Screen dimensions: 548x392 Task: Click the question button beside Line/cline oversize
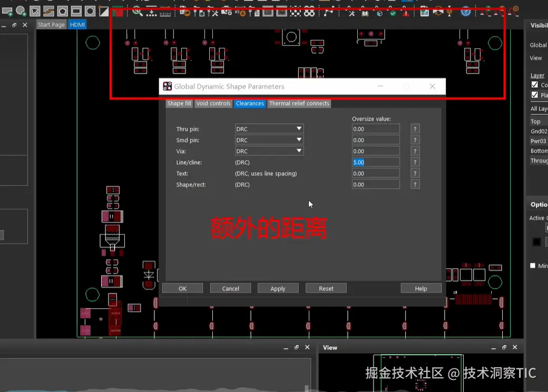pyautogui.click(x=415, y=162)
